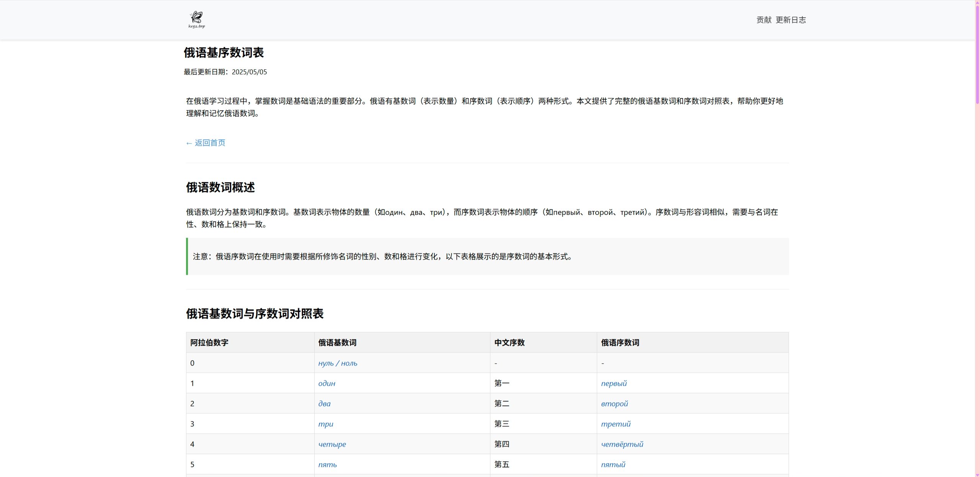Image resolution: width=980 pixels, height=477 pixels.
Task: Click the третий ordinal word
Action: pyautogui.click(x=616, y=424)
